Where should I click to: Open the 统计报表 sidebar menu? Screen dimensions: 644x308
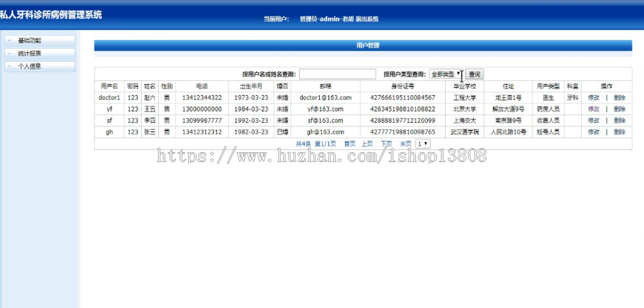click(x=39, y=54)
